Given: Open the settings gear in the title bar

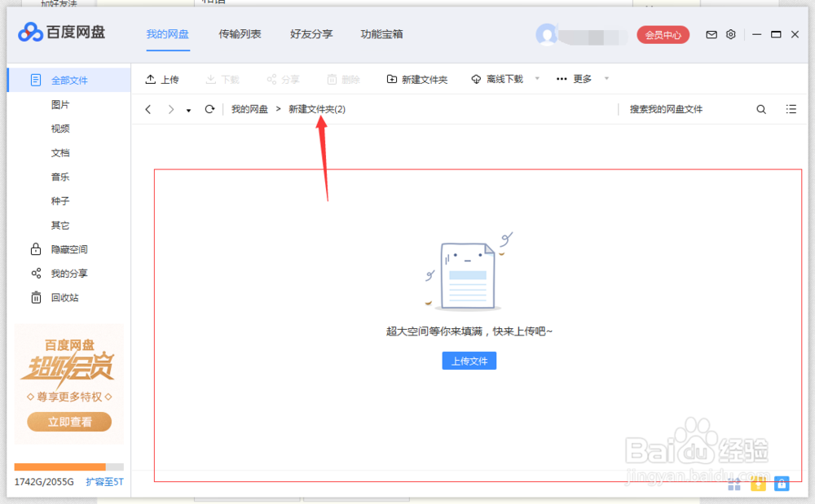Looking at the screenshot, I should pyautogui.click(x=730, y=34).
